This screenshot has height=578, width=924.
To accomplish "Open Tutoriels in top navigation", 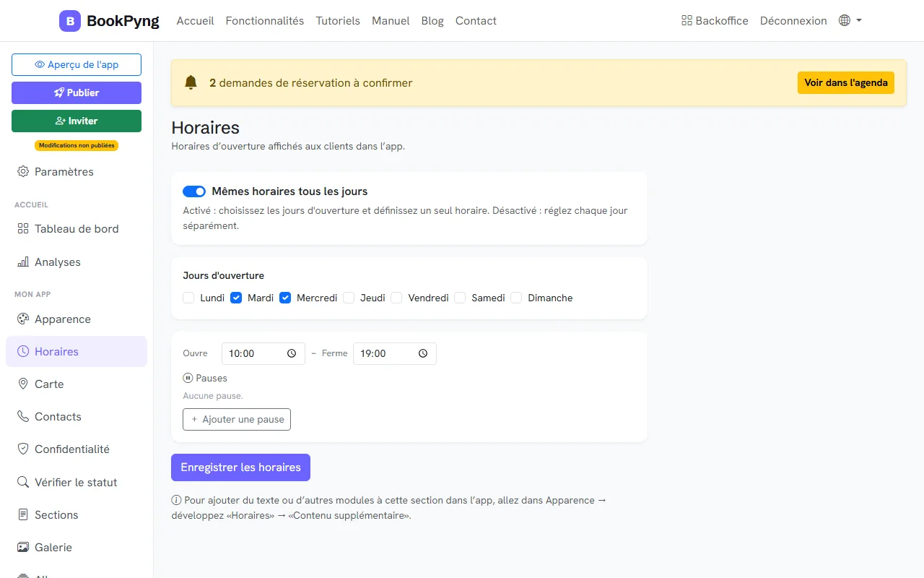I will click(338, 21).
